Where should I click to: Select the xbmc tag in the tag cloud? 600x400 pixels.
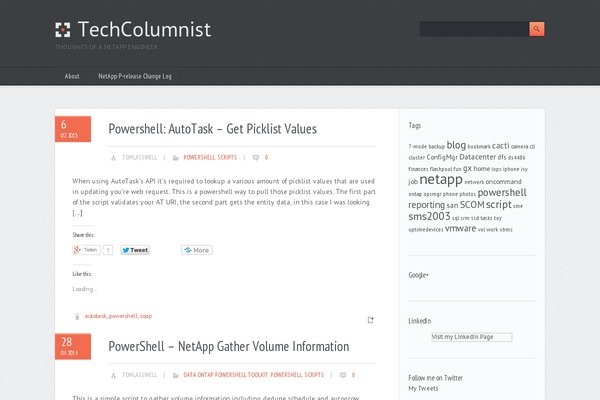pos(506,230)
